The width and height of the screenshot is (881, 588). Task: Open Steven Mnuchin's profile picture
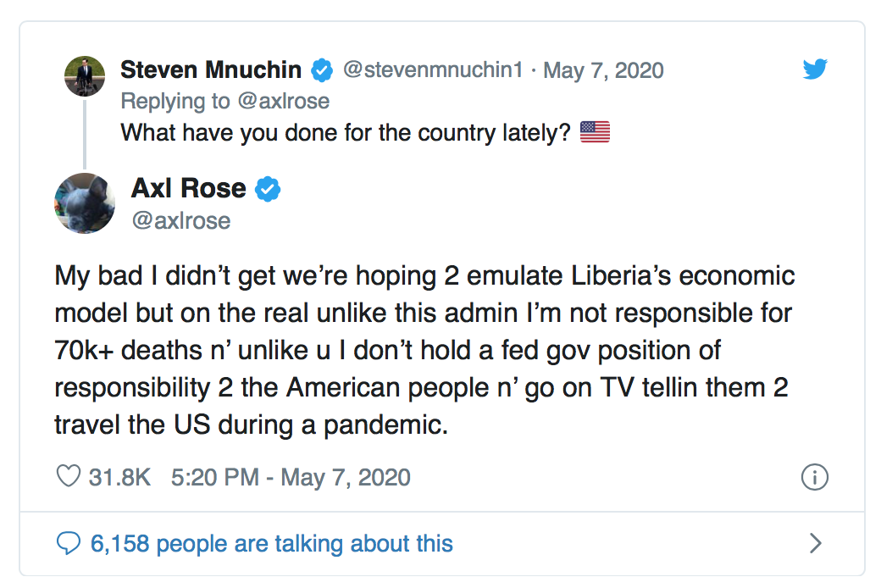(x=85, y=77)
